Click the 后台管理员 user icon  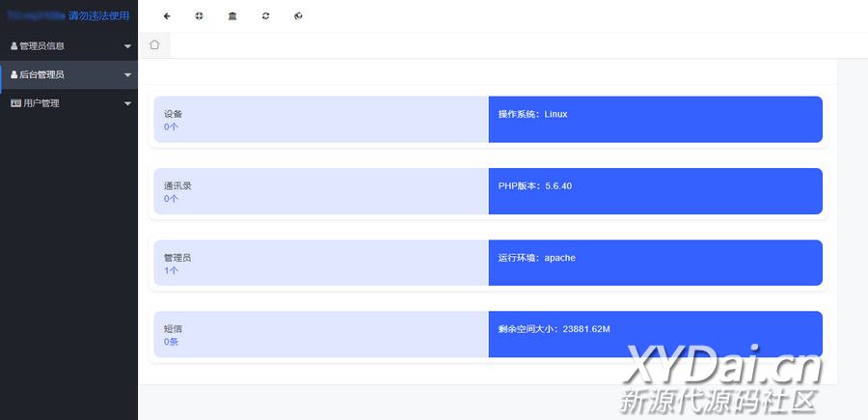14,75
